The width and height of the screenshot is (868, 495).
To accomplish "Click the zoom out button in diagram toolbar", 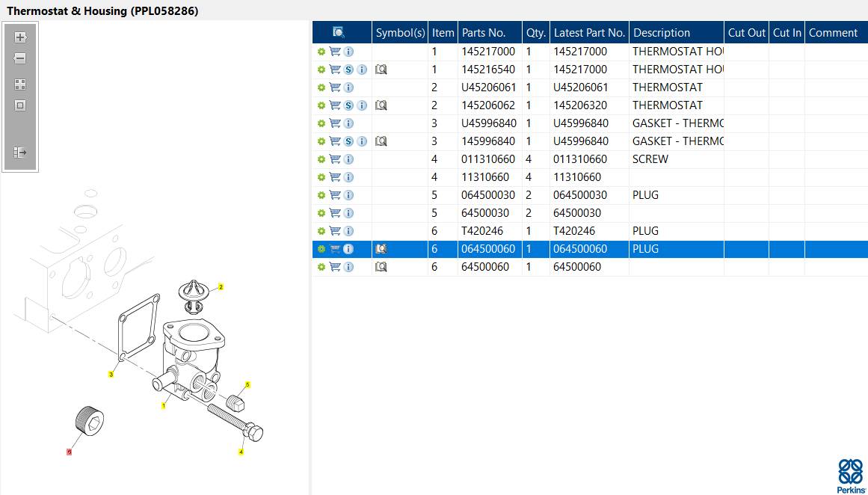I will pyautogui.click(x=20, y=58).
